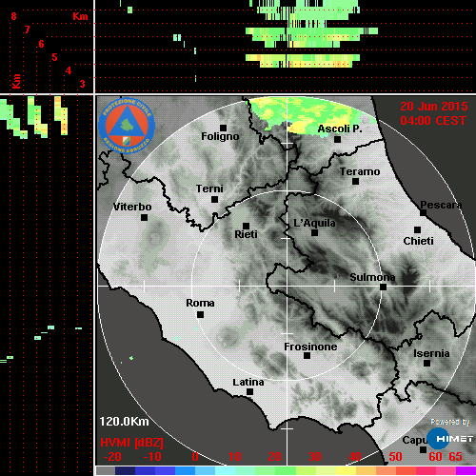Click the Viterbo city marker square
Image resolution: width=476 pixels, height=476 pixels.
coord(144,218)
